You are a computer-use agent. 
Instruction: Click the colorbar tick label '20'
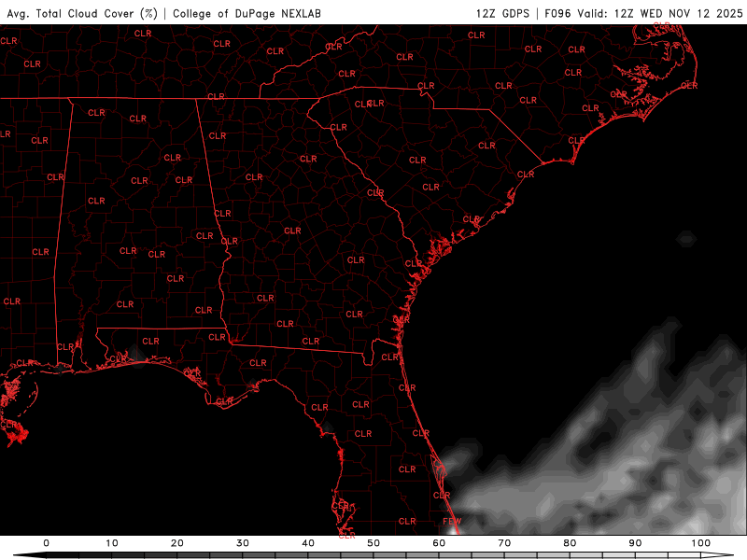[177, 543]
